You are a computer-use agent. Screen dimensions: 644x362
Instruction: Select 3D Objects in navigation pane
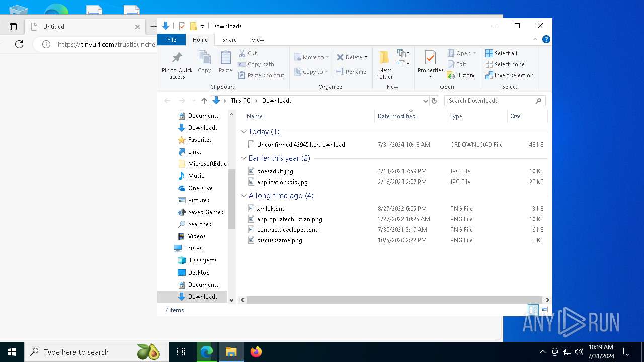pos(202,260)
